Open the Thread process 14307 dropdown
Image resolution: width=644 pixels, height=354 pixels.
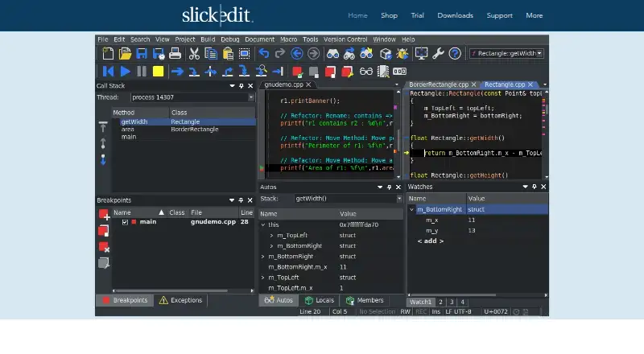251,97
